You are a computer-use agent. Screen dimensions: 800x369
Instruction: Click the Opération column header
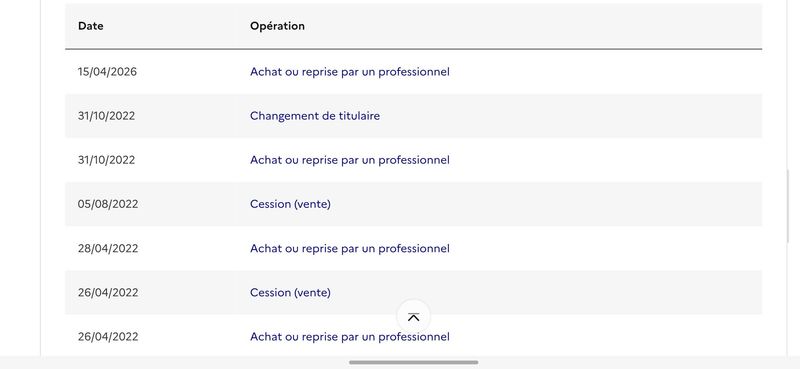click(277, 26)
